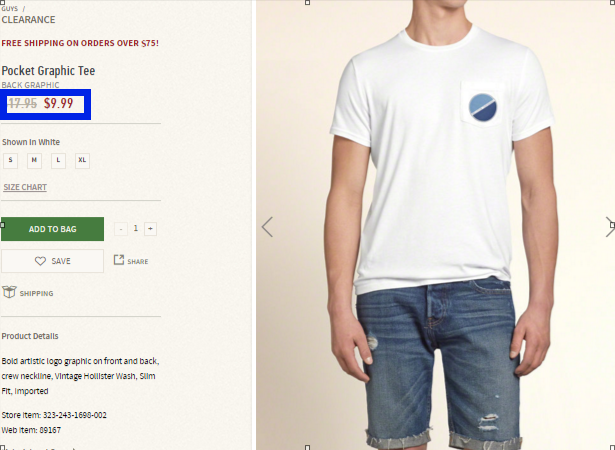Decrease quantity with minus button
Image resolution: width=615 pixels, height=450 pixels.
[121, 229]
